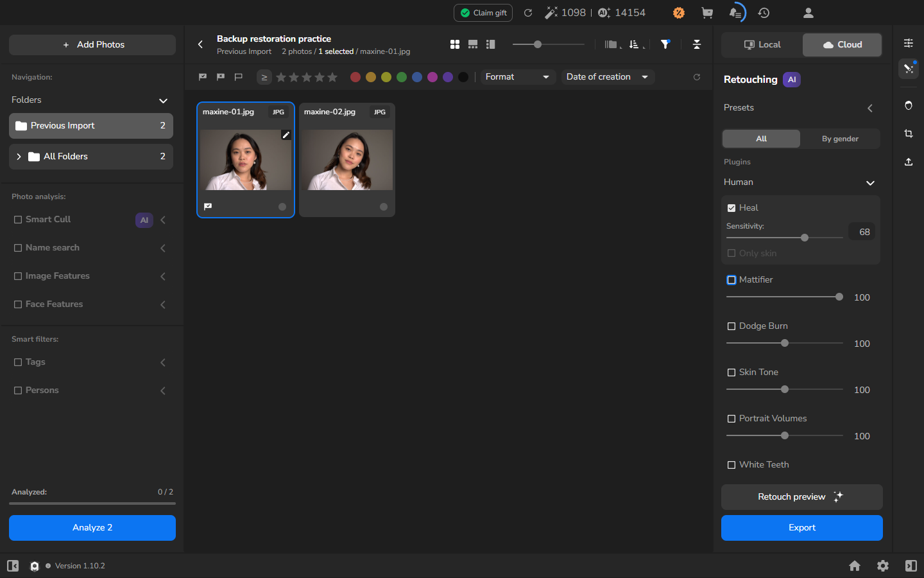
Task: Switch to grid thumbnail view
Action: pyautogui.click(x=455, y=44)
